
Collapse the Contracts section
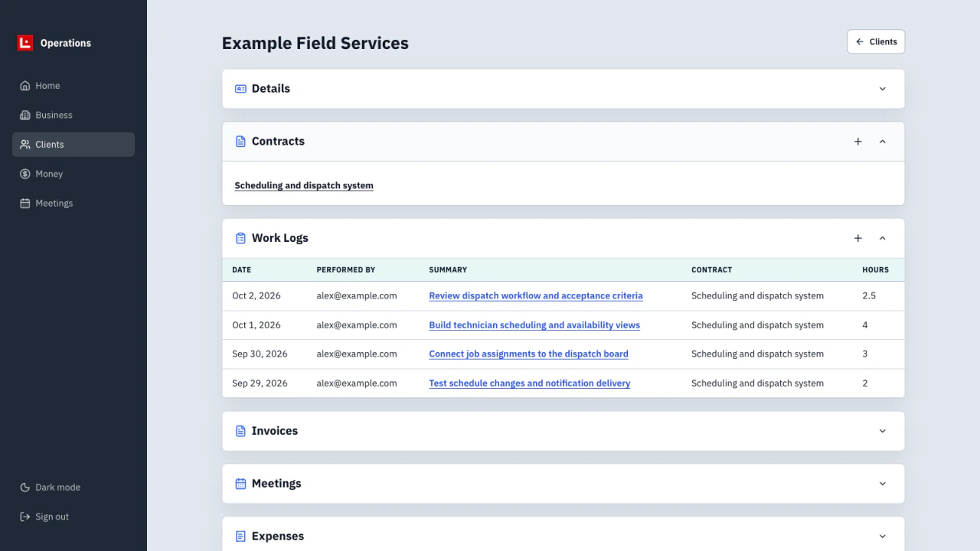(882, 142)
